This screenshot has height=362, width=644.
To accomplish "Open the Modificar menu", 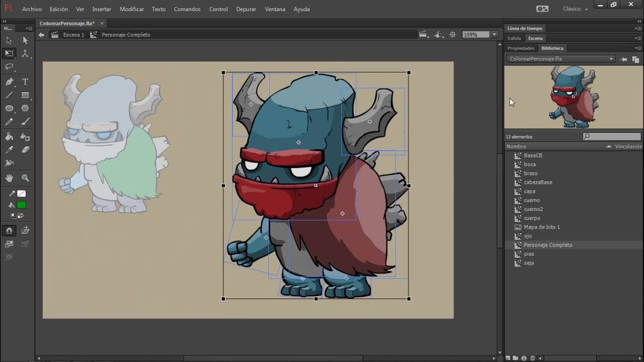I will (132, 9).
